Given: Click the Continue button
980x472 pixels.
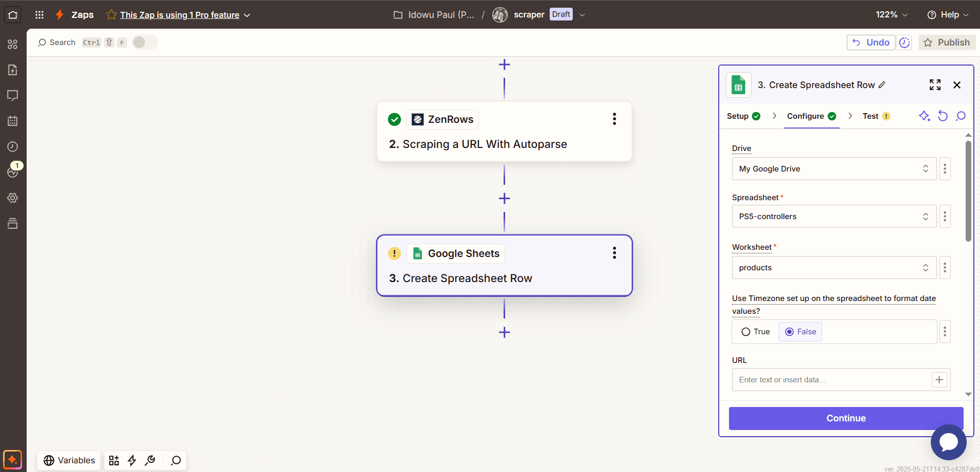Looking at the screenshot, I should pyautogui.click(x=846, y=418).
